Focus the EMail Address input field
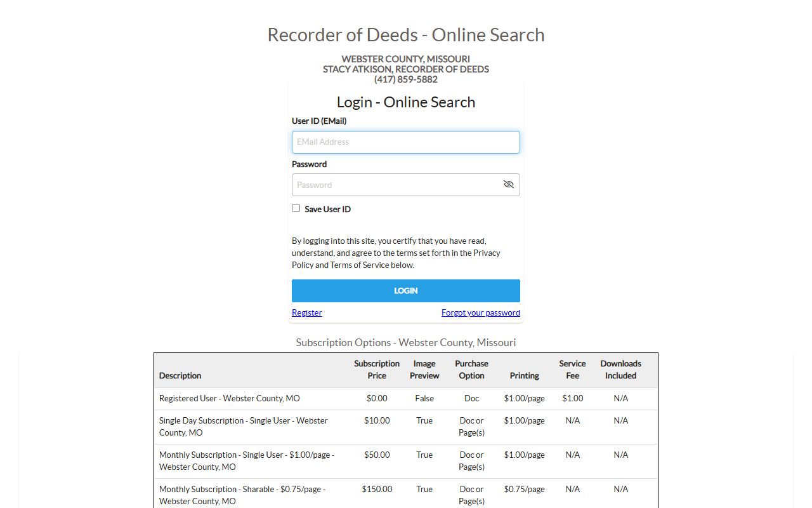This screenshot has width=812, height=508. pos(405,142)
